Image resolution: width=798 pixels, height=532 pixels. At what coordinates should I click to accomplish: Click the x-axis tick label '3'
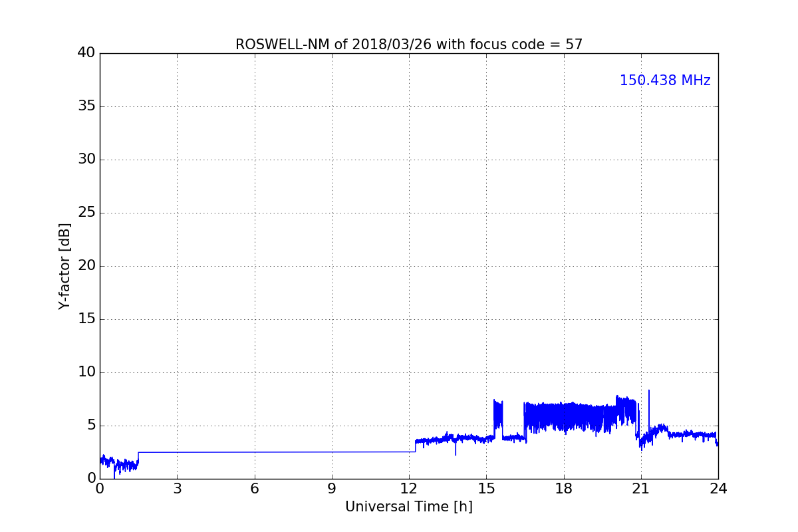[177, 489]
